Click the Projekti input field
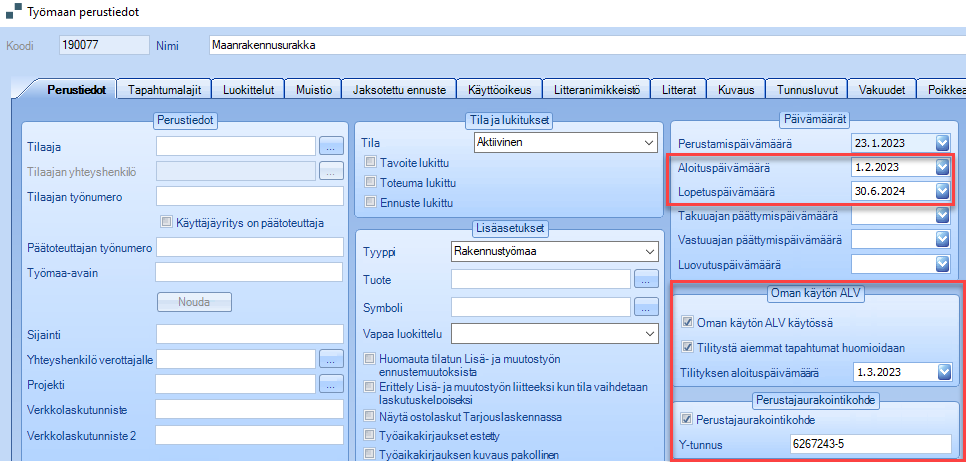Screen dimensions: 966x462 point(237,384)
